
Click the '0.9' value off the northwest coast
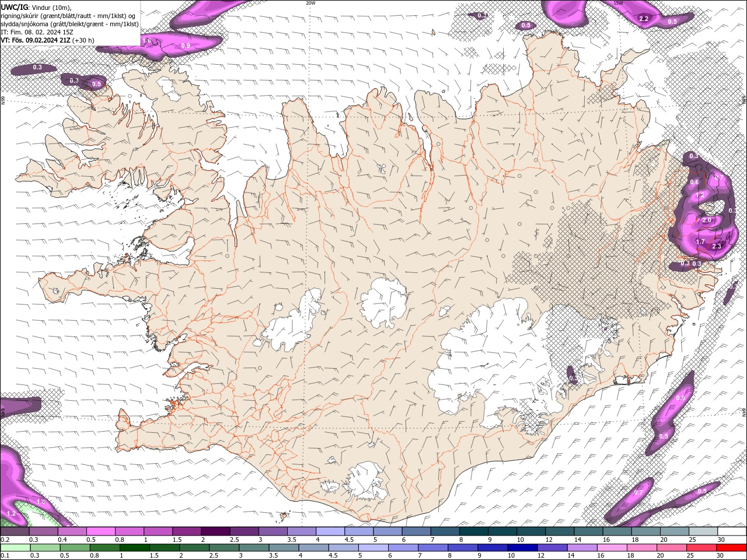[x=186, y=45]
